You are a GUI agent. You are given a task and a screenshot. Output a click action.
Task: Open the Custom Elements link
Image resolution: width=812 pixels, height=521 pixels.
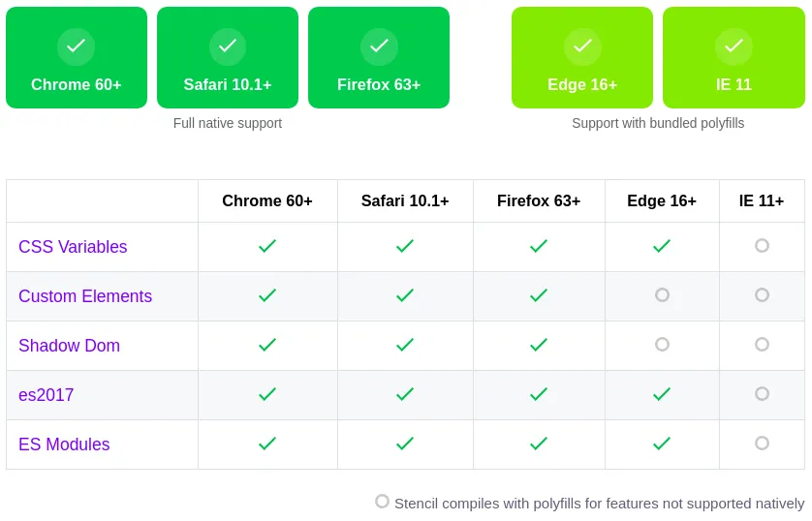[85, 296]
